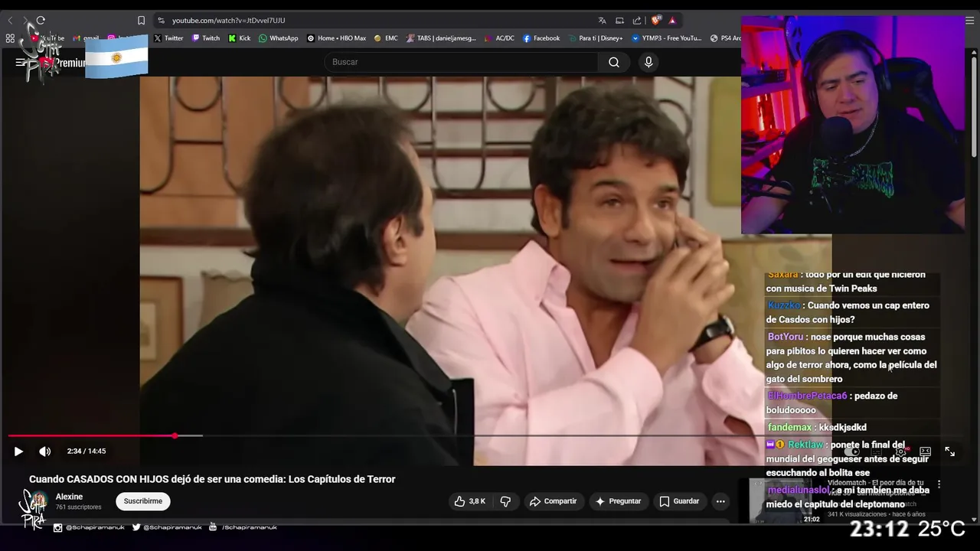
Task: Open the Para ti | Disney+ bookmark
Action: click(x=595, y=38)
